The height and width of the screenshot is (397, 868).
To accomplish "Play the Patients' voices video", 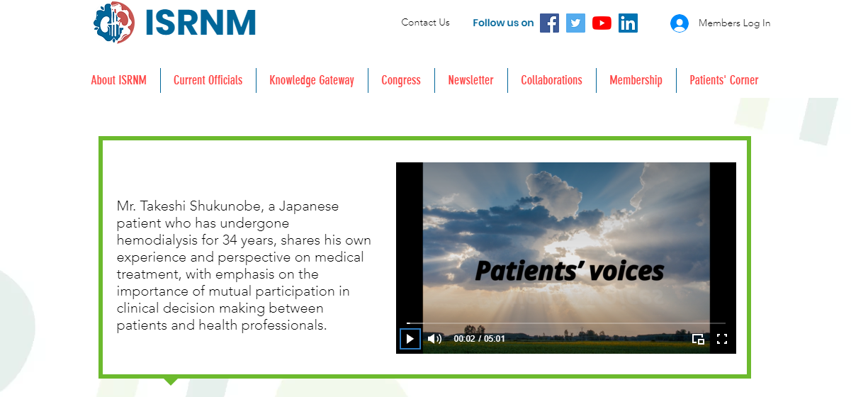I will click(410, 339).
